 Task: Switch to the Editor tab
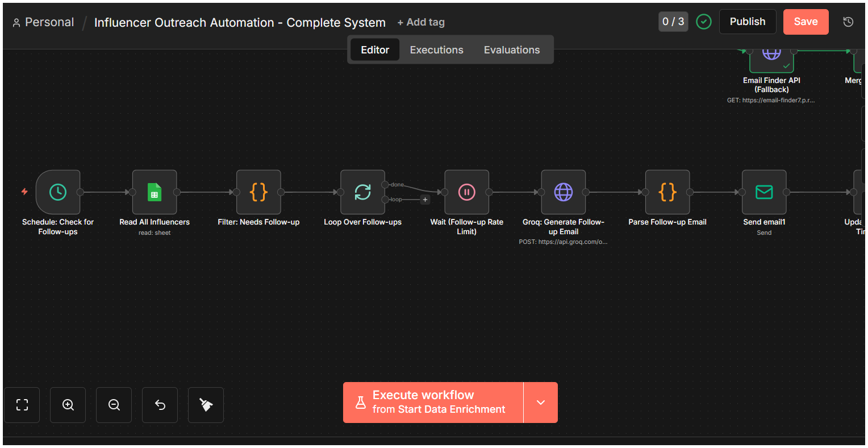point(375,49)
